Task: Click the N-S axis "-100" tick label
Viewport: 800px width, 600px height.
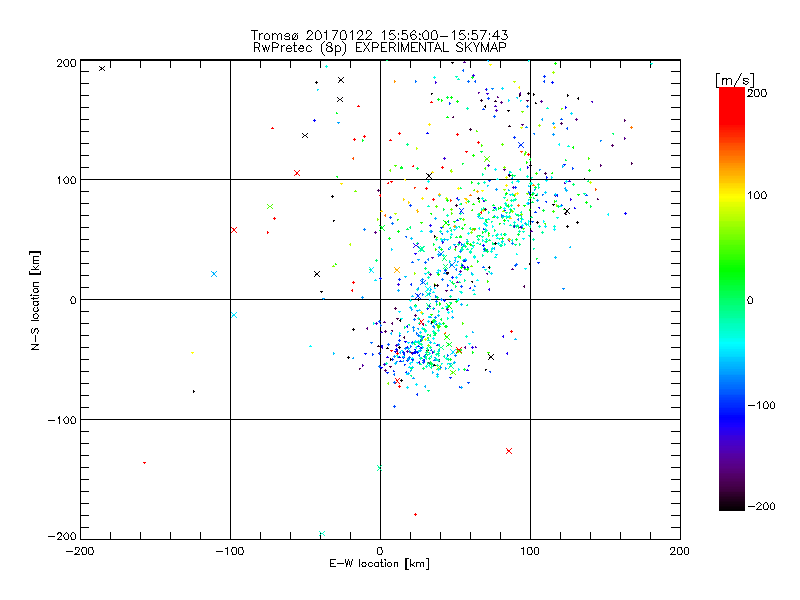Action: click(62, 420)
